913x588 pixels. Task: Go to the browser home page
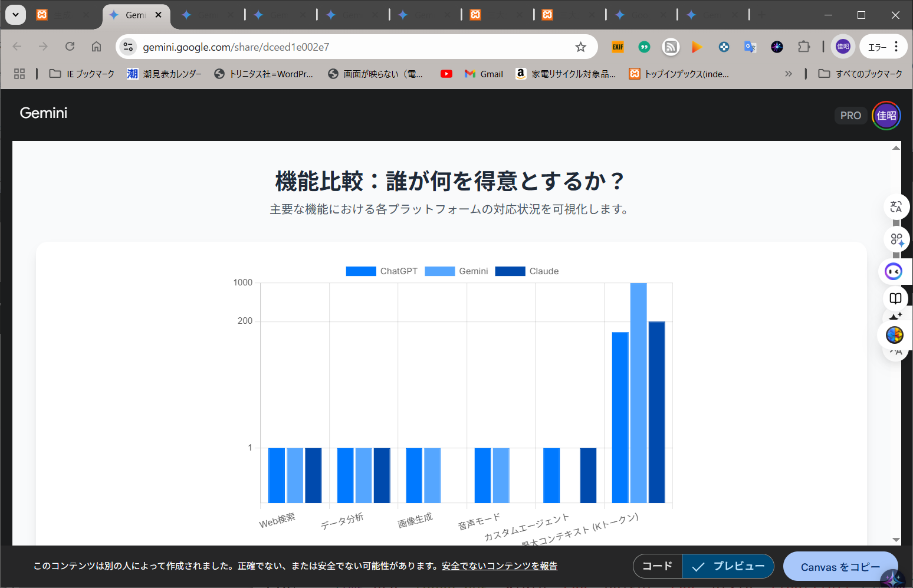pos(96,47)
